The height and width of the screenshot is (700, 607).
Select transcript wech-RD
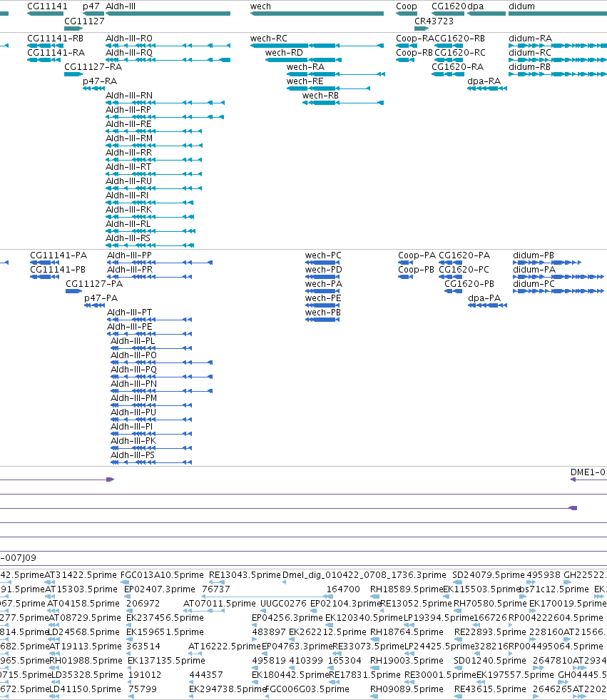coord(304,60)
